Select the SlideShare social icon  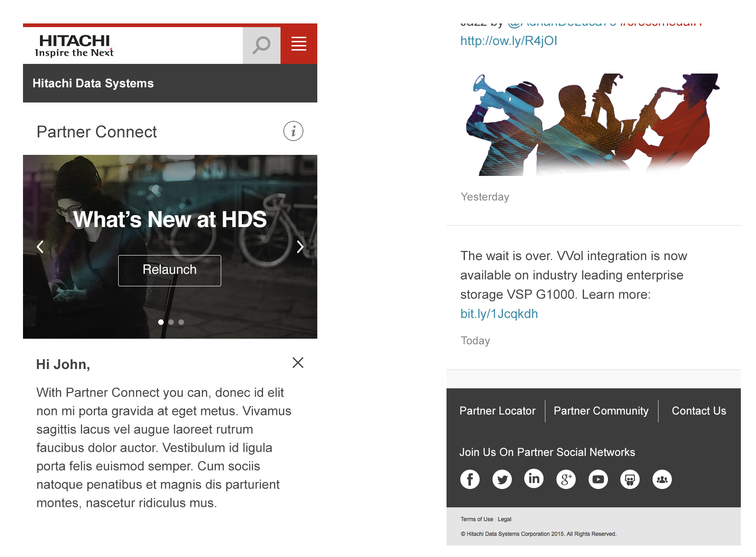pos(630,479)
